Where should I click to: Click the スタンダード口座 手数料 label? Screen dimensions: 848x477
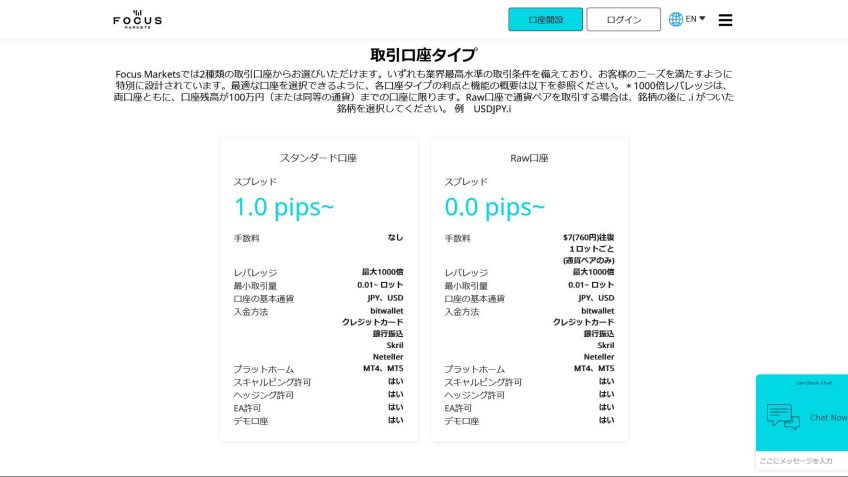click(247, 238)
